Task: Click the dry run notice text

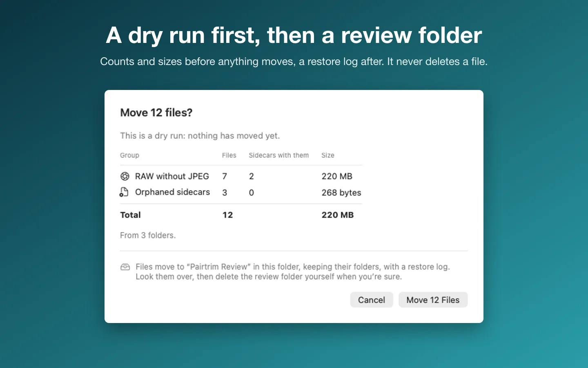Action: pos(200,136)
